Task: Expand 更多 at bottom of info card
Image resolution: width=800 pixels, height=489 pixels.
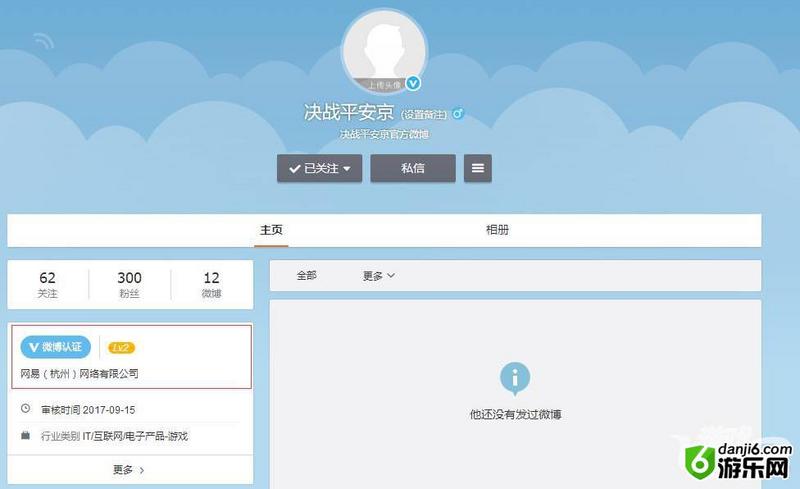Action: tap(130, 470)
